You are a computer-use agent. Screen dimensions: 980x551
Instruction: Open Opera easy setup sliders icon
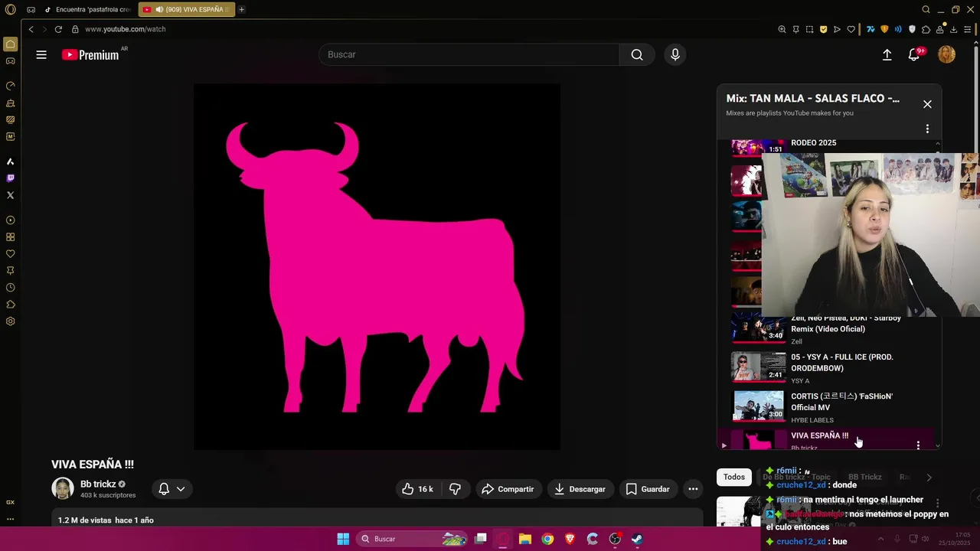[x=968, y=29]
